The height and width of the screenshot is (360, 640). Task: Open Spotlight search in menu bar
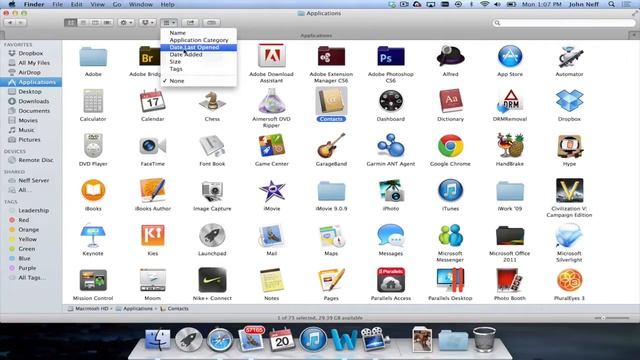tap(611, 4)
